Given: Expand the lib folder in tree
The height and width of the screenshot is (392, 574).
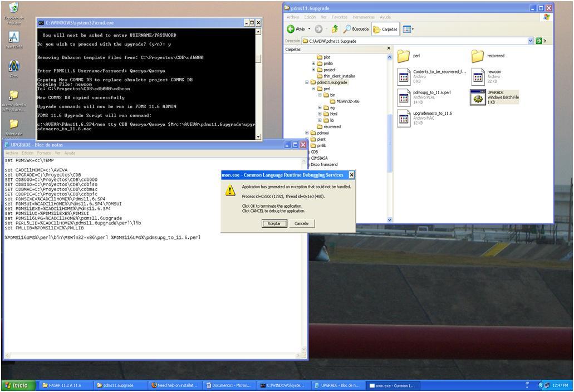Looking at the screenshot, I should 320,120.
